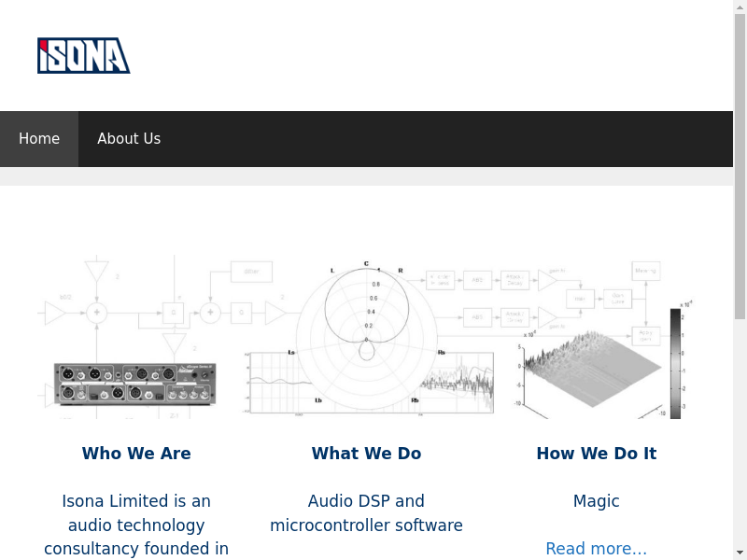
Task: Click the Who We Are heading
Action: [136, 454]
